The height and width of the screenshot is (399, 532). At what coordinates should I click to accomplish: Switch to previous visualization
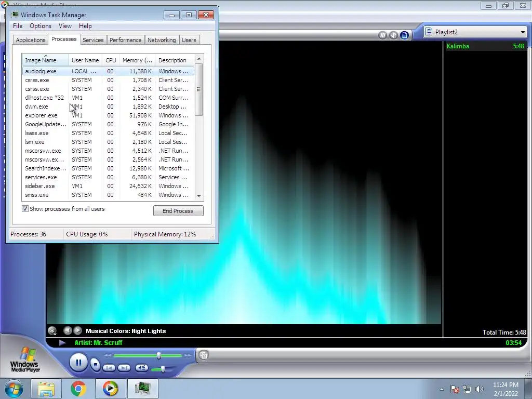tap(67, 330)
